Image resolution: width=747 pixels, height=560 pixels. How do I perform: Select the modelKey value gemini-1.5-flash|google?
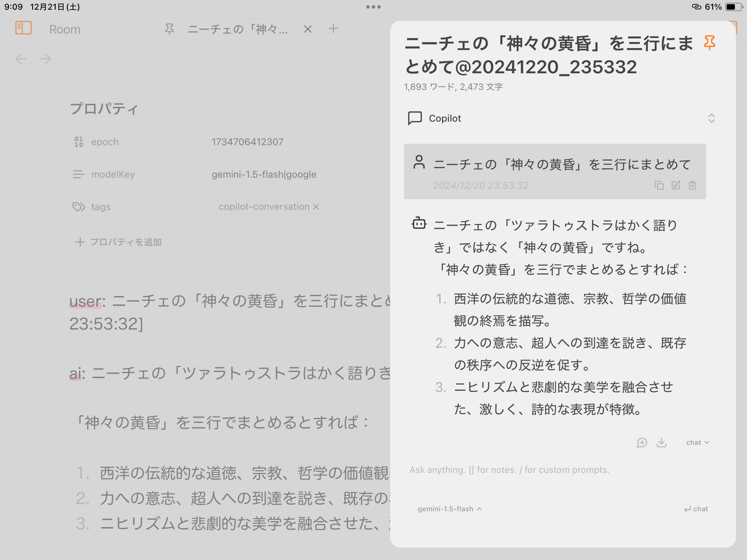click(x=264, y=174)
